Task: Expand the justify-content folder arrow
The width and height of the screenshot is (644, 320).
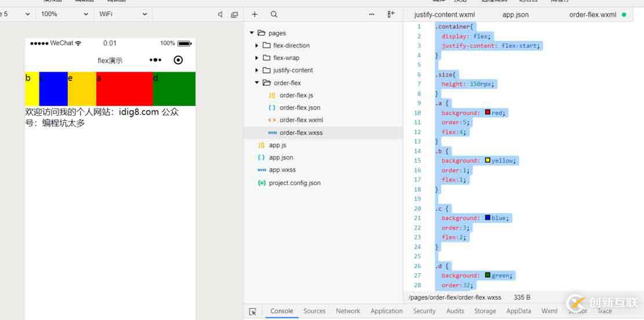Action: 257,70
